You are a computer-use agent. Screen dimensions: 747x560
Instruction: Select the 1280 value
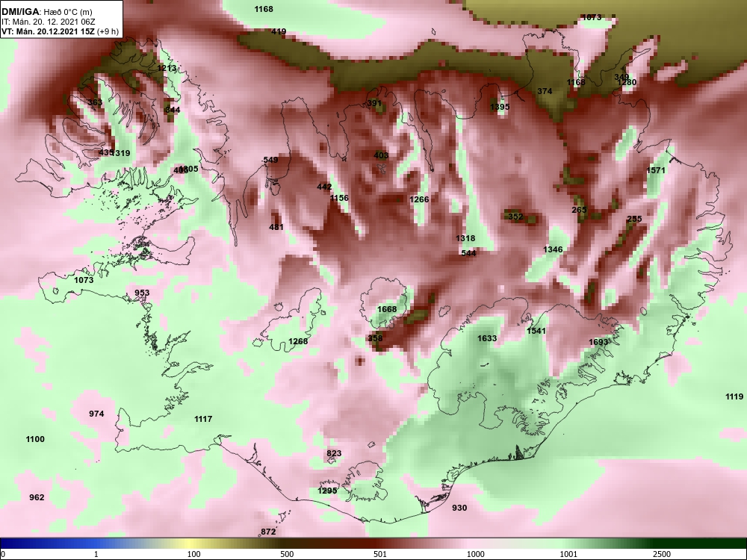(x=627, y=82)
